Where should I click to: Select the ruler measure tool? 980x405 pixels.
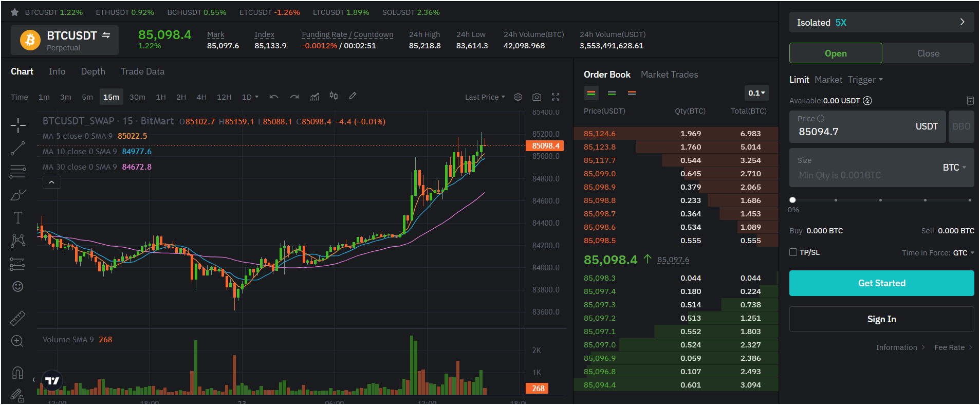pos(18,318)
